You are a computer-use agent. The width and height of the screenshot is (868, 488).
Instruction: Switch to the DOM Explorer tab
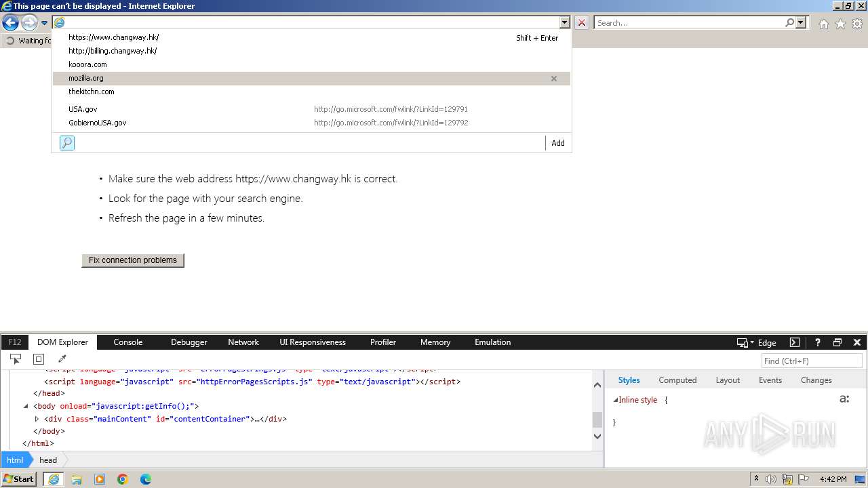point(63,342)
